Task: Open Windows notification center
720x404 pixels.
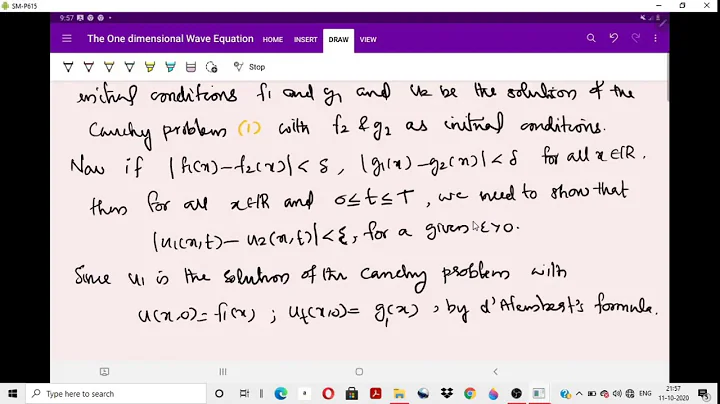Action: (x=703, y=394)
